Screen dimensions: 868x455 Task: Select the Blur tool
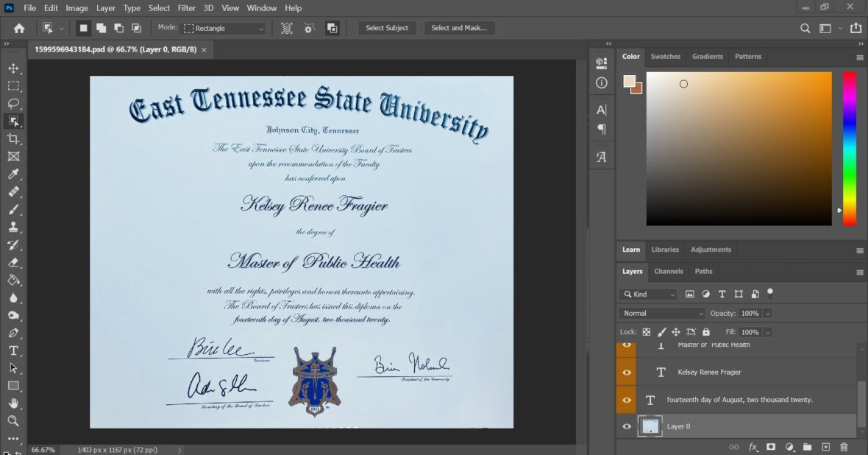tap(13, 297)
